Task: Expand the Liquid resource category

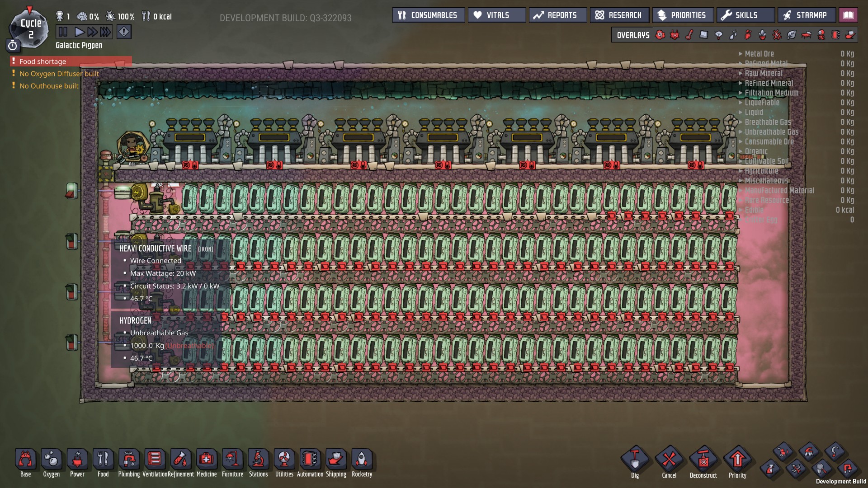Action: (754, 113)
